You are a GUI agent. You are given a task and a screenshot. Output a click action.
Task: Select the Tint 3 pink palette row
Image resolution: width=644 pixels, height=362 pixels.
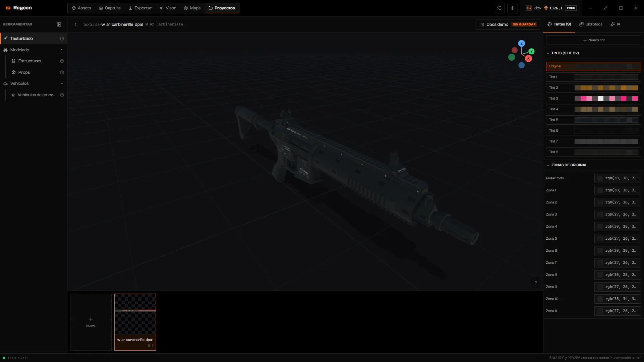[x=594, y=99]
